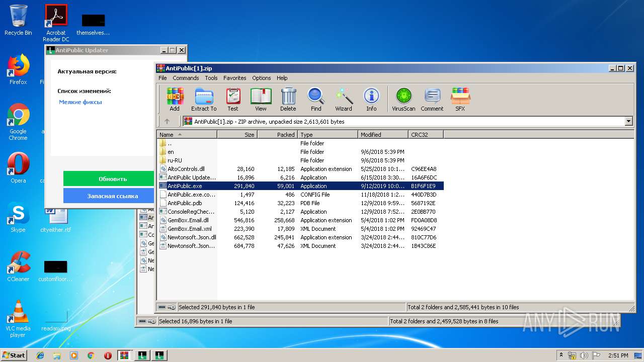Sort by the Type column header
644x362 pixels.
(x=328, y=134)
